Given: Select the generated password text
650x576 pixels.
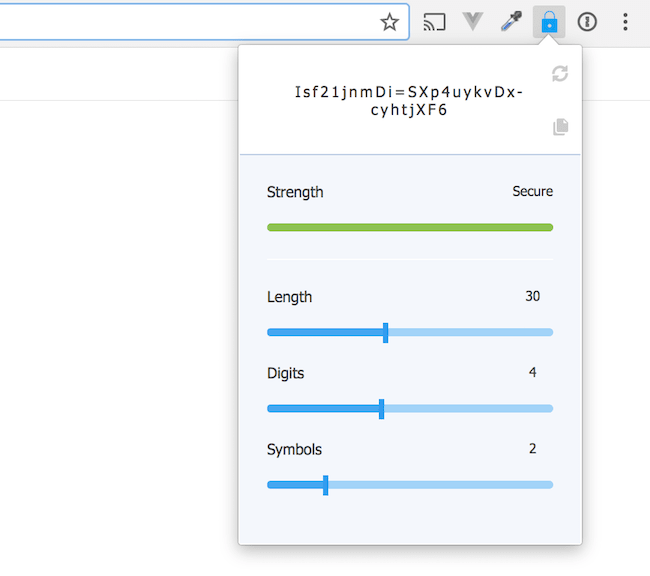Looking at the screenshot, I should (409, 101).
